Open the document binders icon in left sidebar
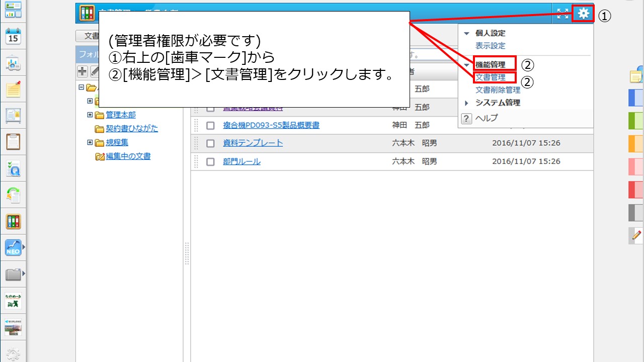 click(13, 221)
